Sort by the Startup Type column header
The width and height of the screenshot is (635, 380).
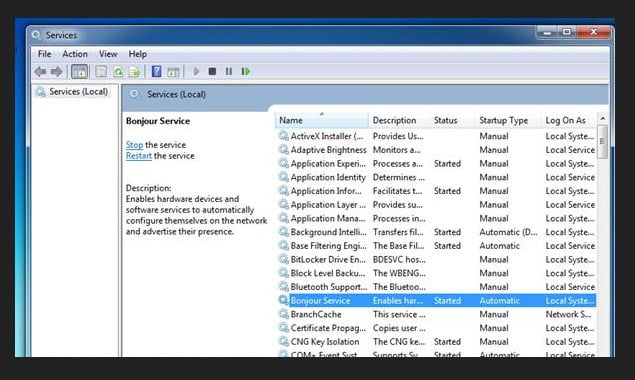point(509,120)
